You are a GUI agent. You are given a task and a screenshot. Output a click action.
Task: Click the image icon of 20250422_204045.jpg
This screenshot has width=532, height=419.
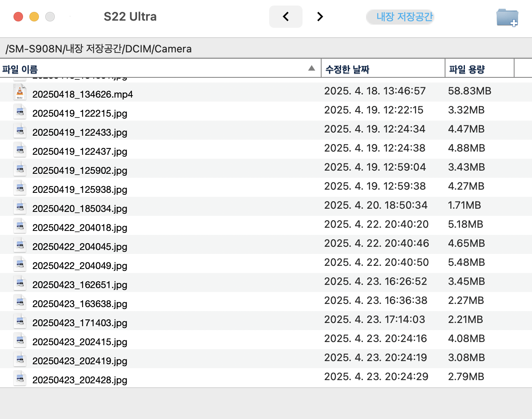[20, 245]
